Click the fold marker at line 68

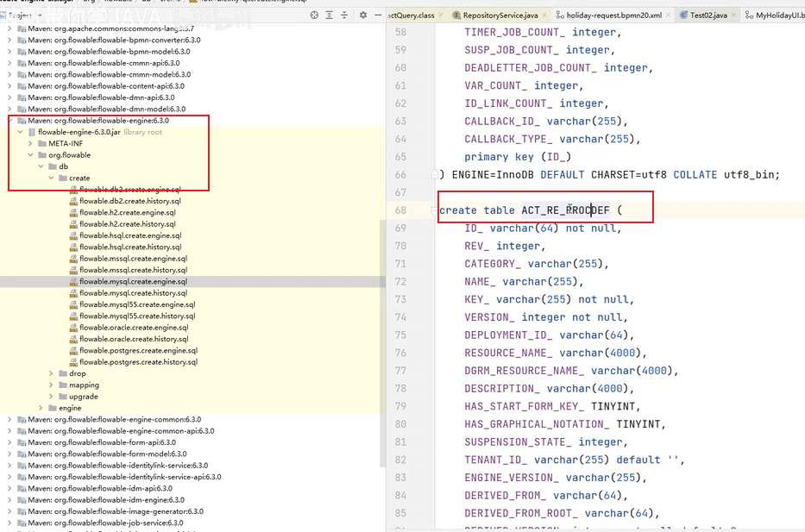point(434,210)
